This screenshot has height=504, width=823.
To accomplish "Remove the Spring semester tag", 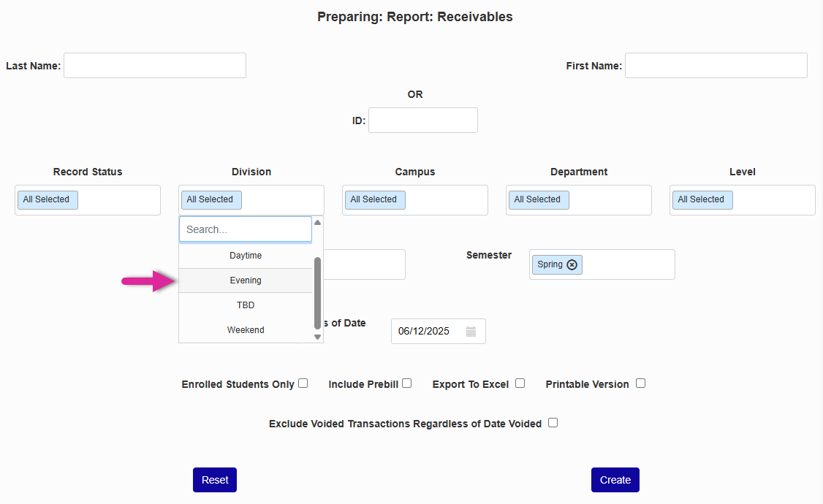I will (x=572, y=264).
